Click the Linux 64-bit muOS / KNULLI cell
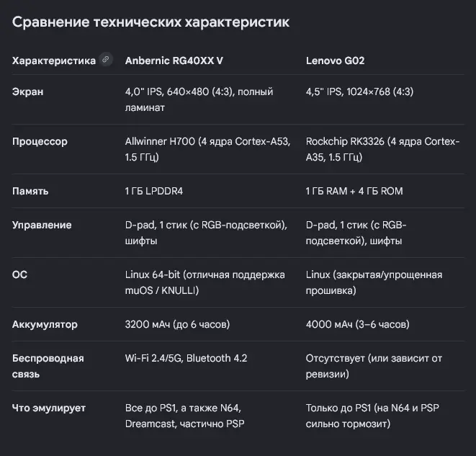This screenshot has width=476, height=456. pos(205,282)
